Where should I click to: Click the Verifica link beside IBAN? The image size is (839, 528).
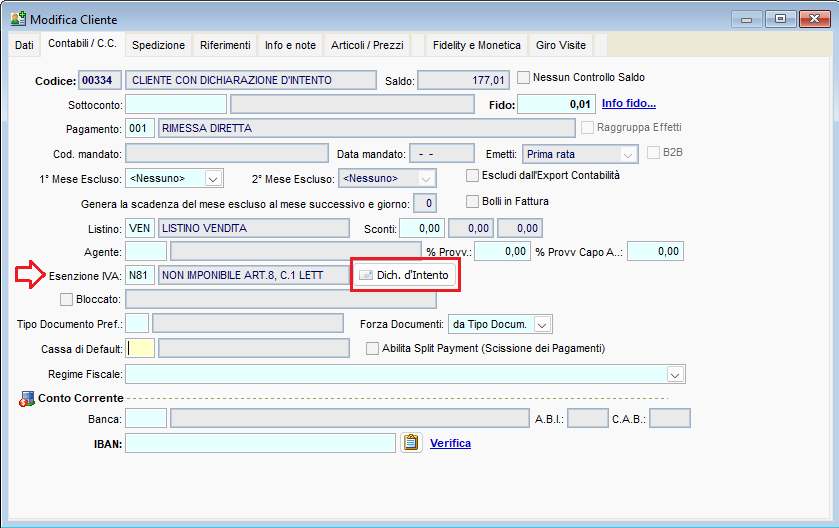pyautogui.click(x=450, y=443)
